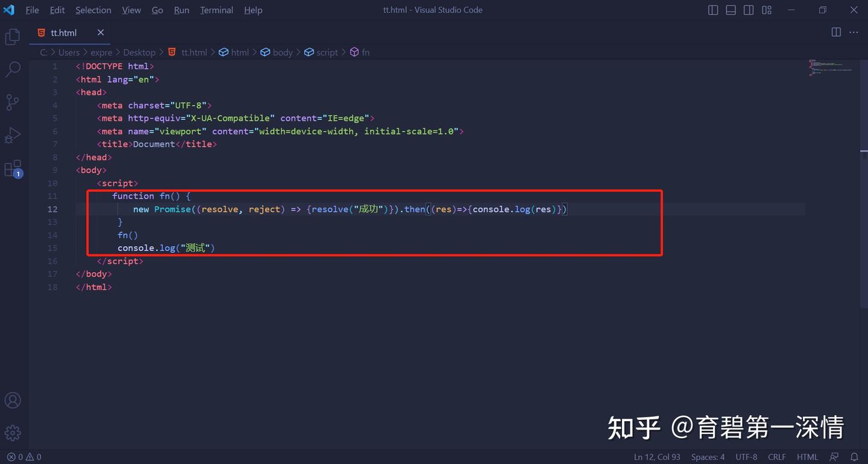Open the Search view in activity bar

13,69
